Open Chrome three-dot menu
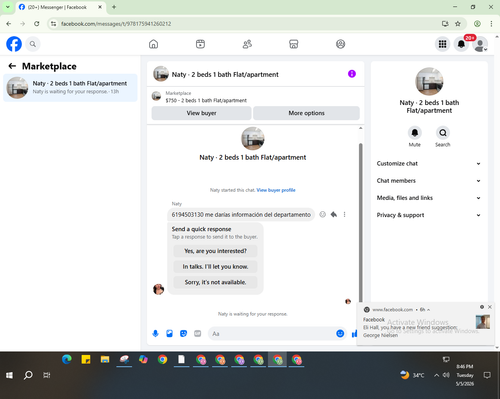The height and width of the screenshot is (399, 500). pyautogui.click(x=491, y=24)
